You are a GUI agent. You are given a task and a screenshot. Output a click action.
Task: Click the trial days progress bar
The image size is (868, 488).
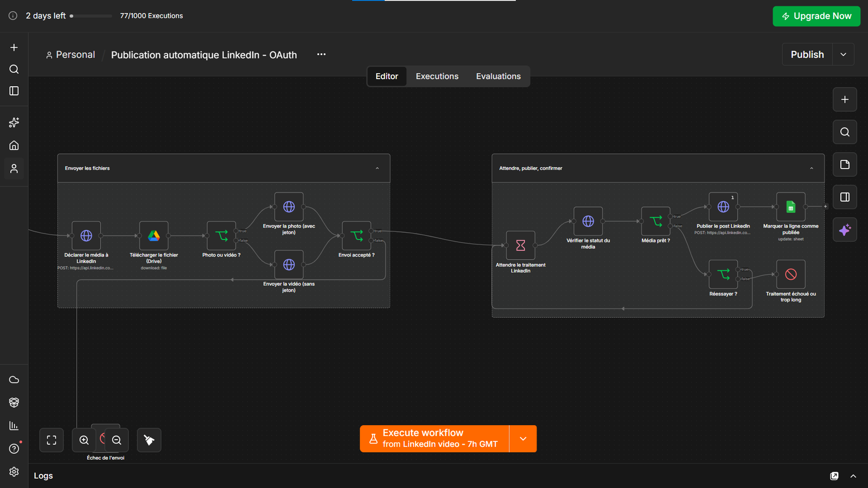[x=91, y=16]
